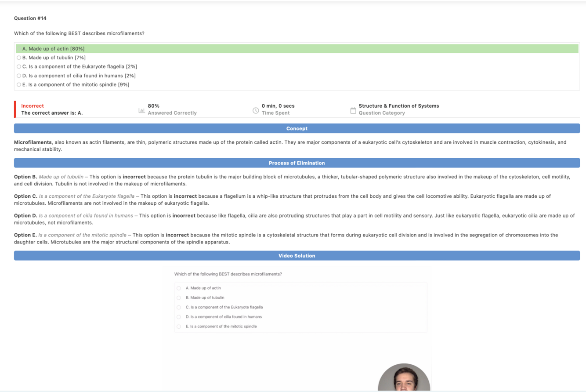Select radio button for option B tubulin
586x392 pixels.
point(19,58)
